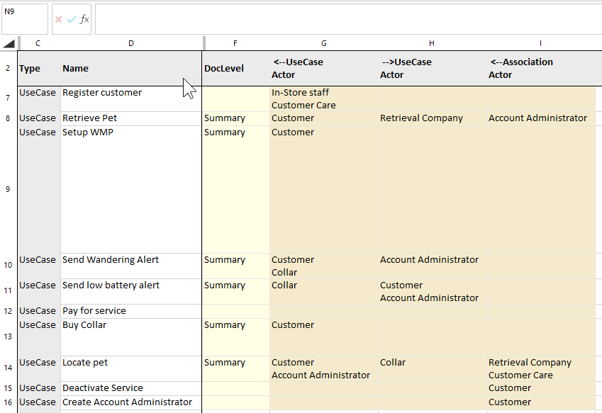Click 'Customer' in Create Account Administrator row
Image resolution: width=602 pixels, height=413 pixels.
[541, 402]
